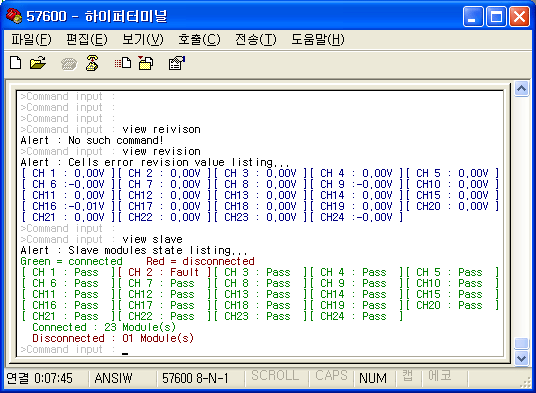
Task: Click the CH24 -0.00V revision entry
Action: pyautogui.click(x=356, y=217)
